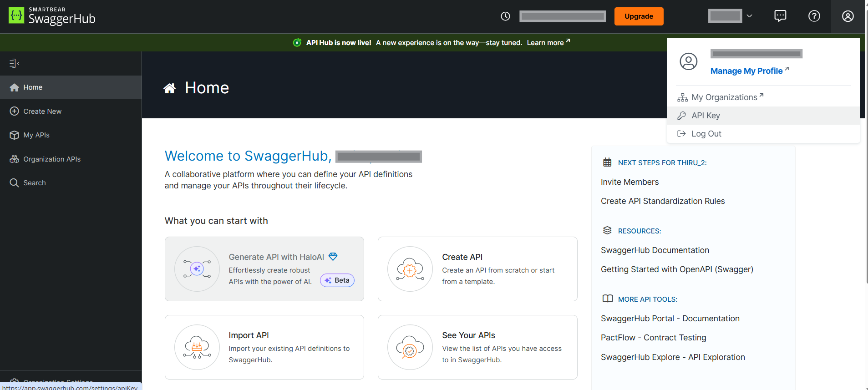Open the trial clock icon
868x390 pixels.
pyautogui.click(x=505, y=16)
